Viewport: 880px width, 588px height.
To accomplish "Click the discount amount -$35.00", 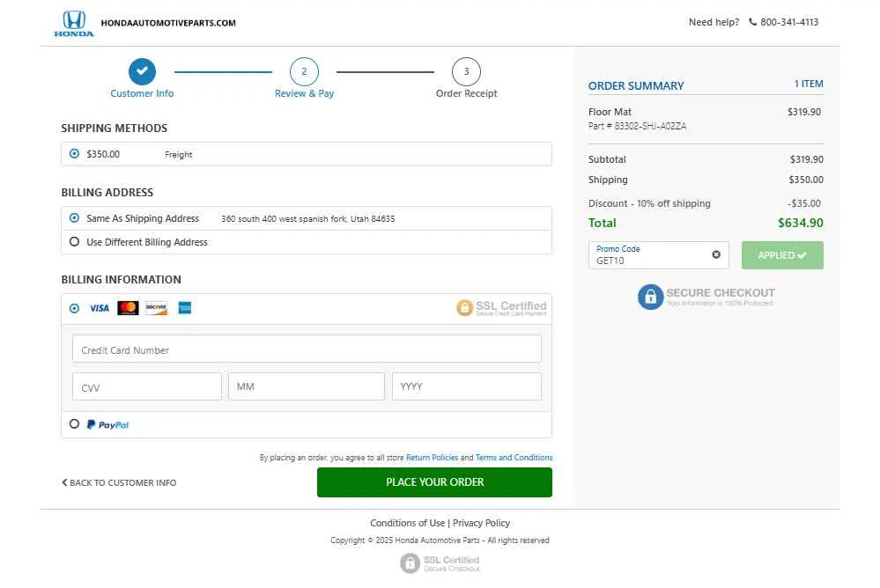I will pos(803,203).
